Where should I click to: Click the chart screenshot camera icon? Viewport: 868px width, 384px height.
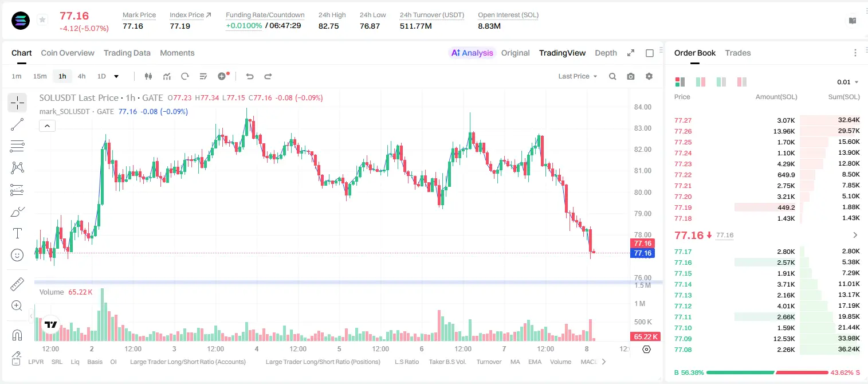click(x=631, y=76)
